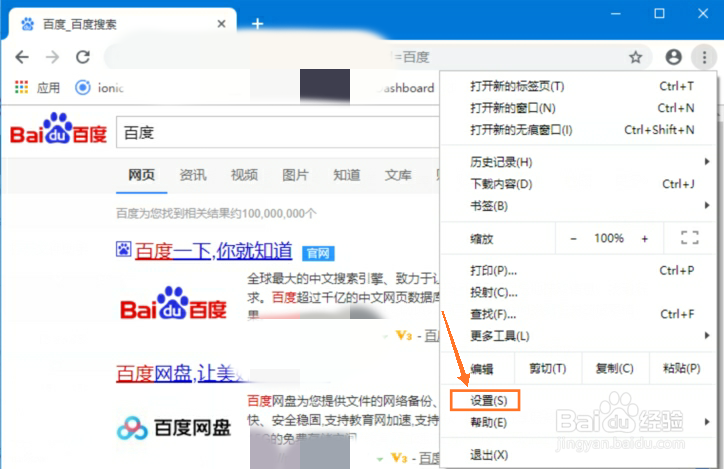Minimize the Chrome window

click(x=616, y=14)
